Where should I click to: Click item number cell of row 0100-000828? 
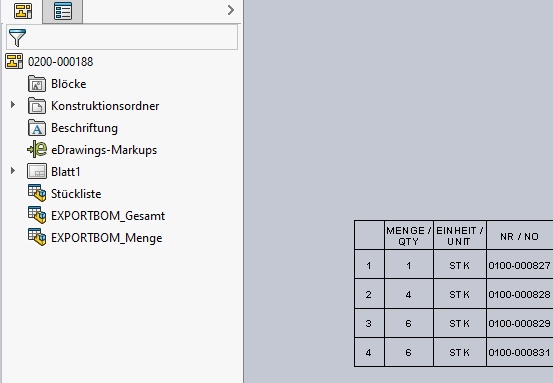tap(369, 294)
